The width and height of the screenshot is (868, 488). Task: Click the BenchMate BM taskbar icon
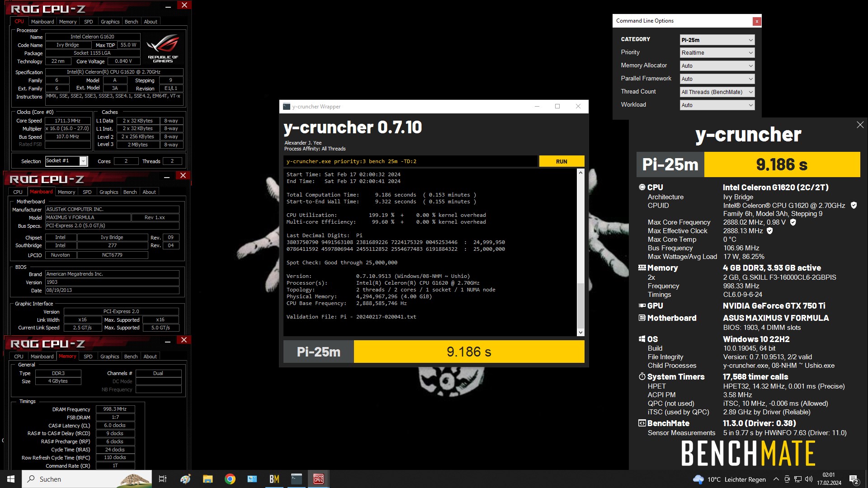(274, 479)
